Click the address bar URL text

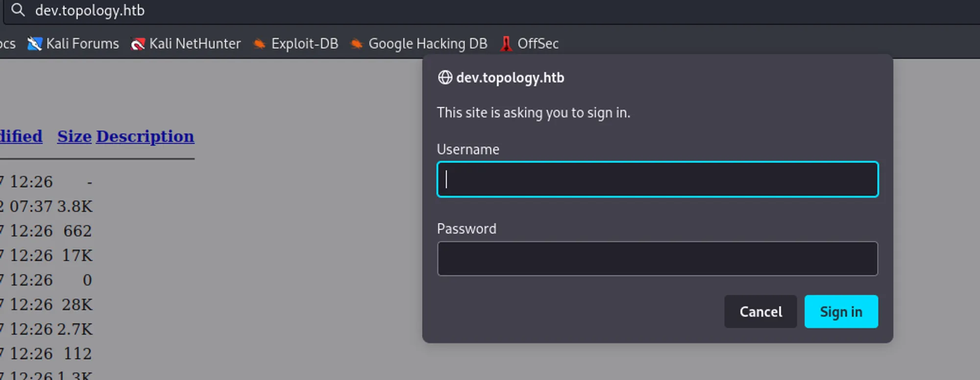coord(90,10)
